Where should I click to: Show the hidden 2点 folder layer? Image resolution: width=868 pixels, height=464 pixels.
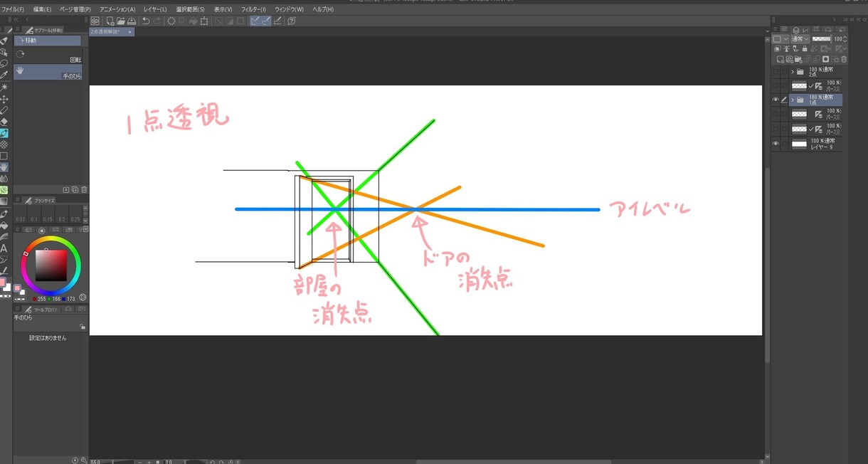coord(776,71)
